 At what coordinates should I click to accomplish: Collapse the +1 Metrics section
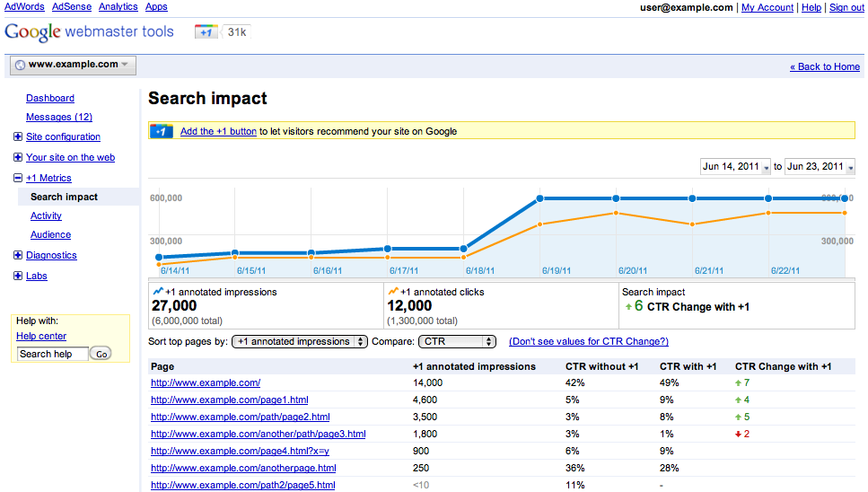tap(18, 179)
